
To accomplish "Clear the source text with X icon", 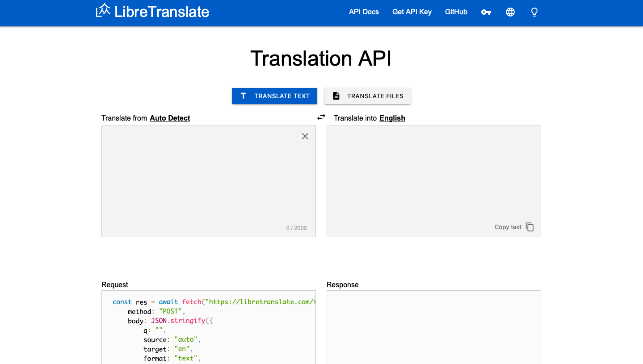I will click(305, 136).
